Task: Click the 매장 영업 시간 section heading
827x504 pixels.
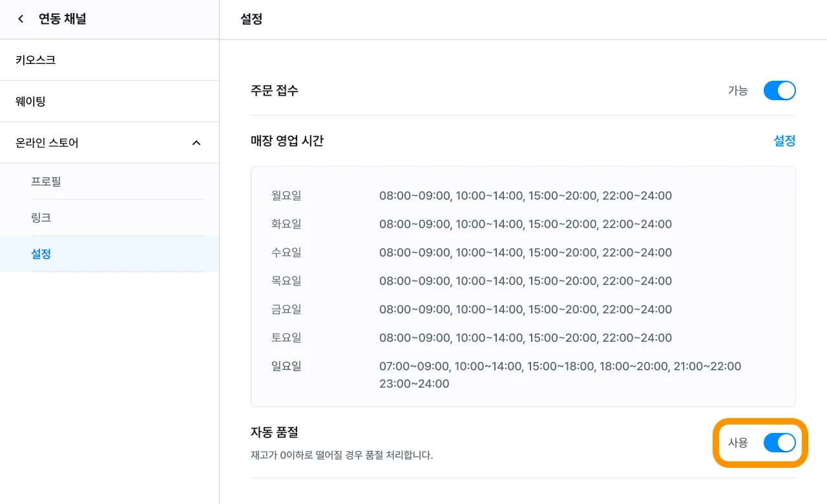Action: [287, 141]
